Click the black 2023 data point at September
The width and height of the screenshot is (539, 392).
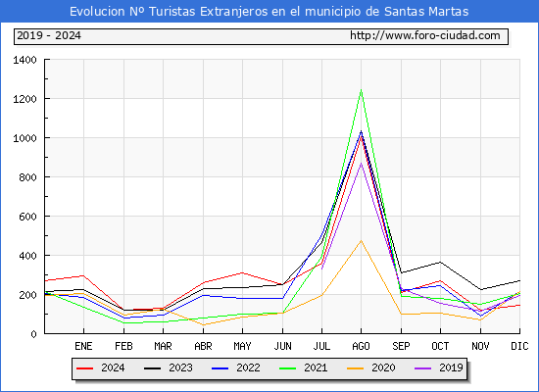tap(401, 273)
